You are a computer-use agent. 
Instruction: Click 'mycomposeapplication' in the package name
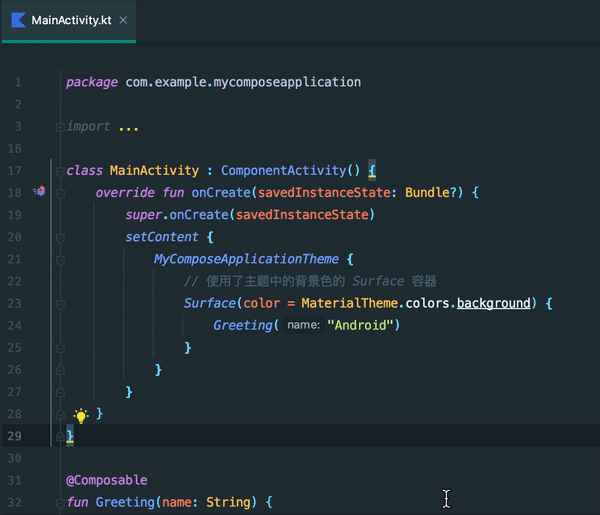tap(287, 82)
